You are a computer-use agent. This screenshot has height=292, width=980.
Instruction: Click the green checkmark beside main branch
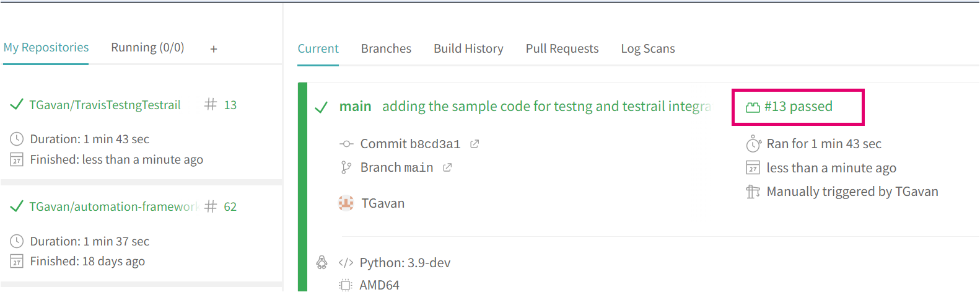pyautogui.click(x=321, y=107)
